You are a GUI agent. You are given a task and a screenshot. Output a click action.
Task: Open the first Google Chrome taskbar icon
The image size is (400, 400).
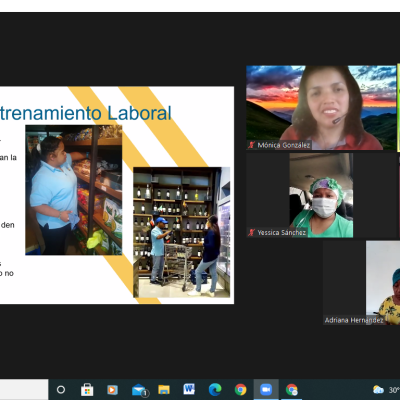tap(240, 389)
